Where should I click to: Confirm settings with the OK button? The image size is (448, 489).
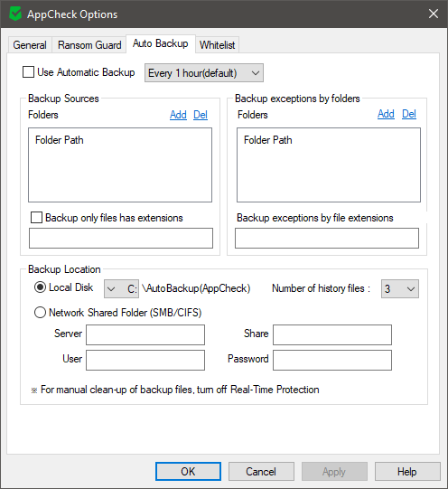pos(188,472)
